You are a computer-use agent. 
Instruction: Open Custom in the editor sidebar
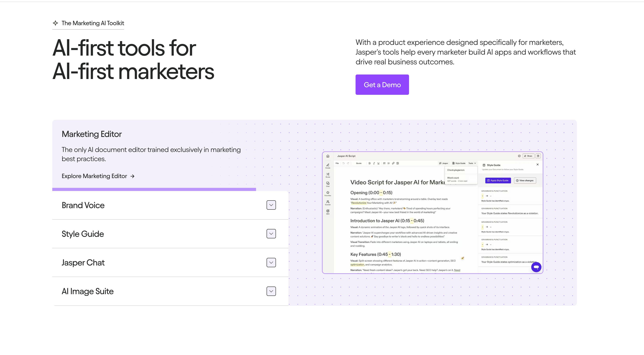point(328,203)
